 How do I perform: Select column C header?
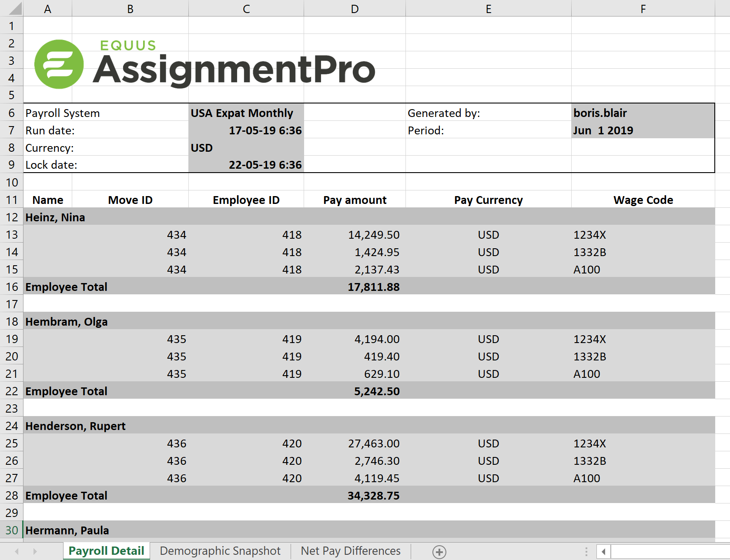pos(246,9)
